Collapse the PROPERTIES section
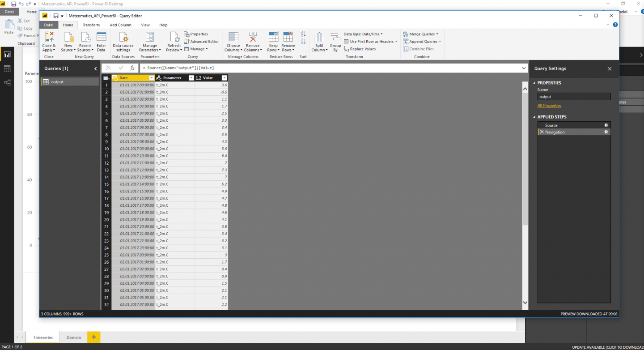Screen dimensions: 644x350 [534, 83]
